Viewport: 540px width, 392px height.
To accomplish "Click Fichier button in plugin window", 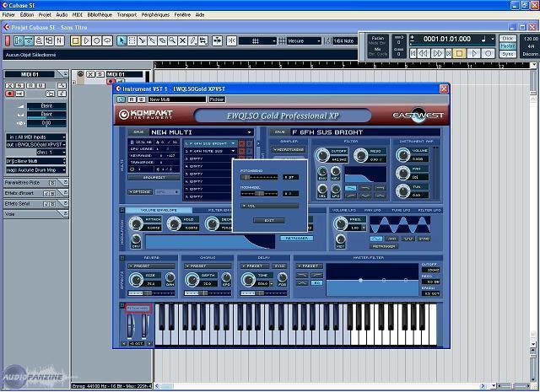I will (x=217, y=99).
